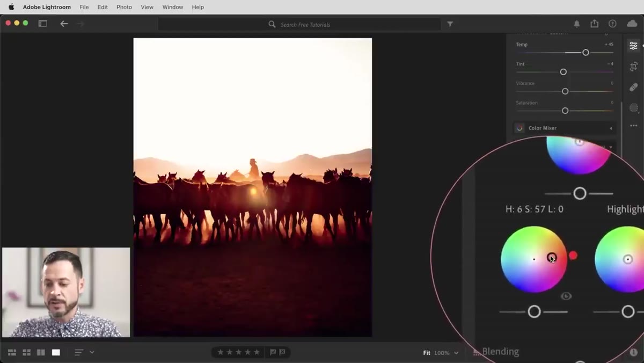The image size is (644, 363).
Task: Click the 100% zoom button
Action: 442,353
